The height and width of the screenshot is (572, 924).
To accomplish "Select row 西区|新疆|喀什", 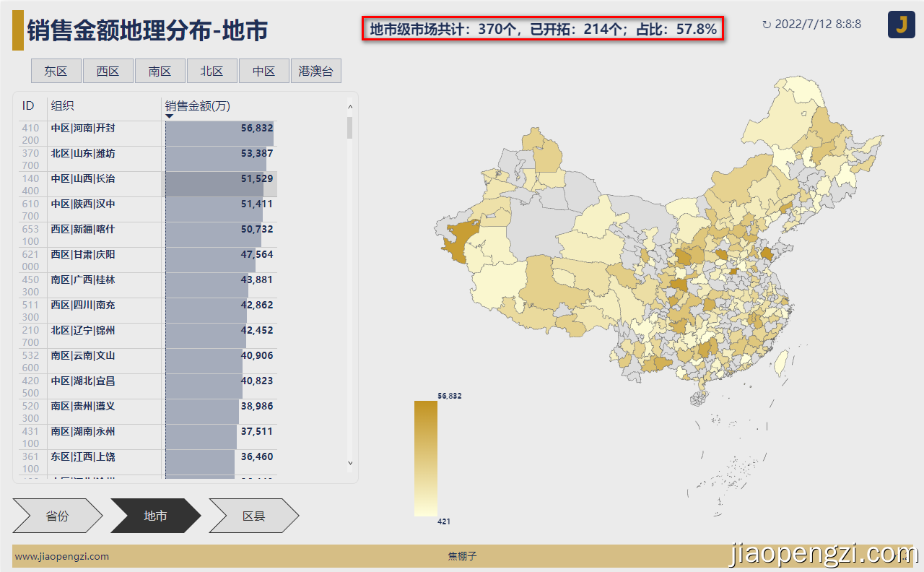I will pyautogui.click(x=148, y=235).
